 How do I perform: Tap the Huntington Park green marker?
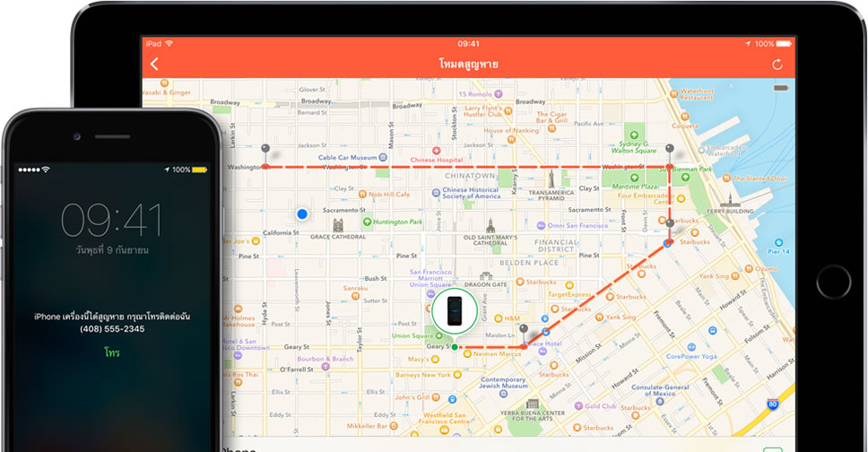367,222
